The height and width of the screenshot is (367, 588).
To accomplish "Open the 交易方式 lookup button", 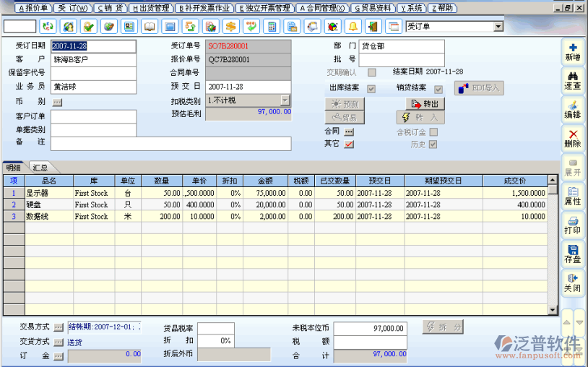I will [58, 327].
